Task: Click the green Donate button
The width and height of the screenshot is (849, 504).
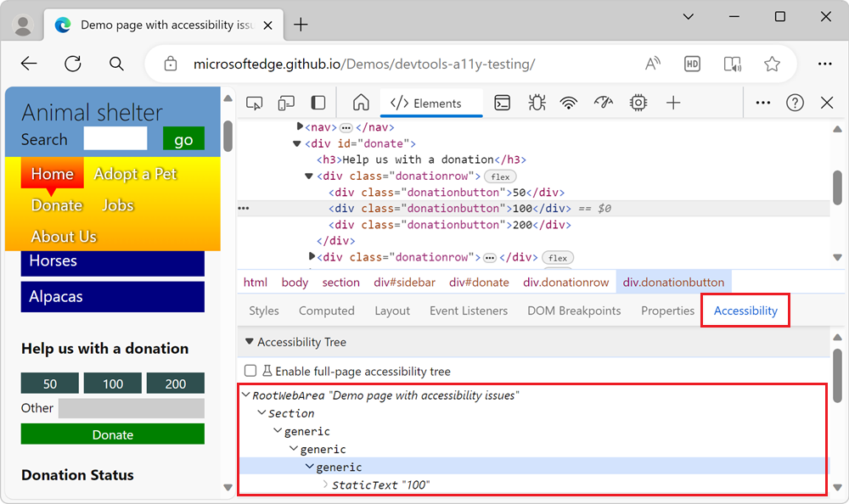Action: tap(112, 434)
